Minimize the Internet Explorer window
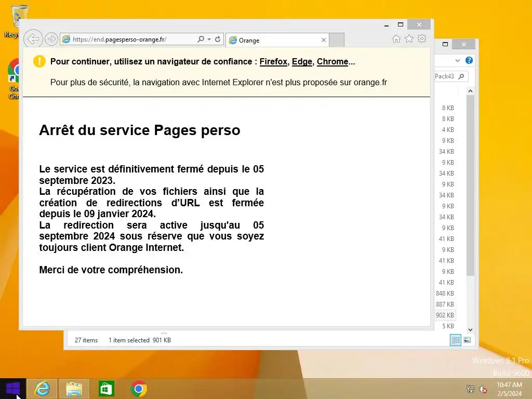 click(x=387, y=25)
